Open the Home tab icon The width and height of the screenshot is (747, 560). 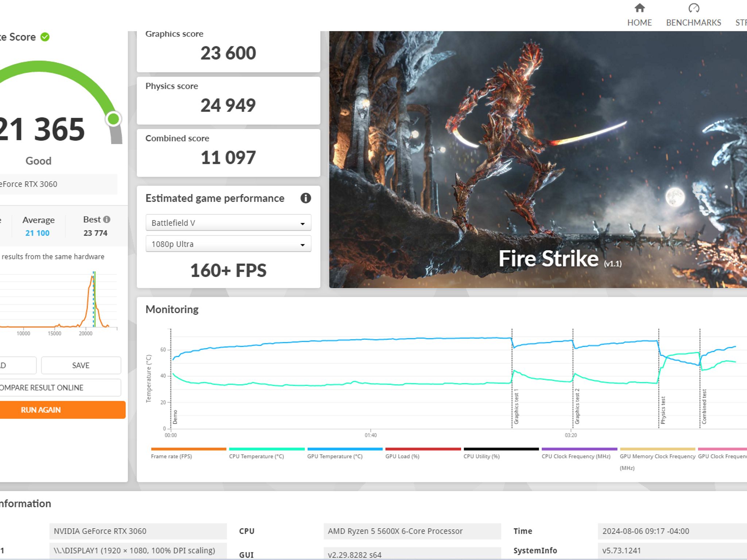[x=640, y=8]
